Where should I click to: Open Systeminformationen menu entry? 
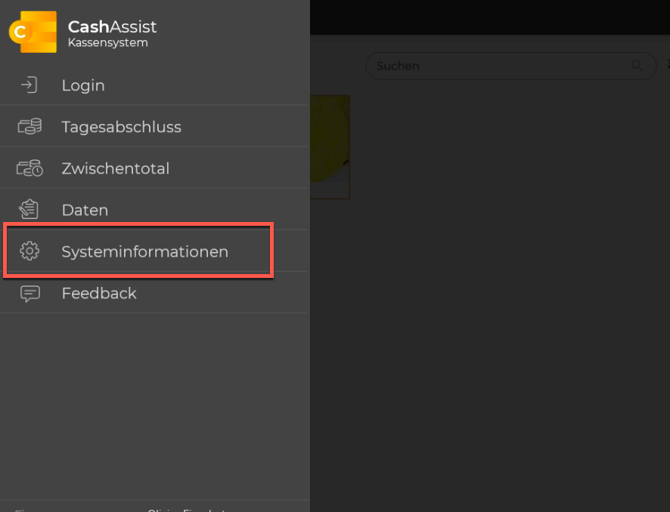pyautogui.click(x=154, y=251)
